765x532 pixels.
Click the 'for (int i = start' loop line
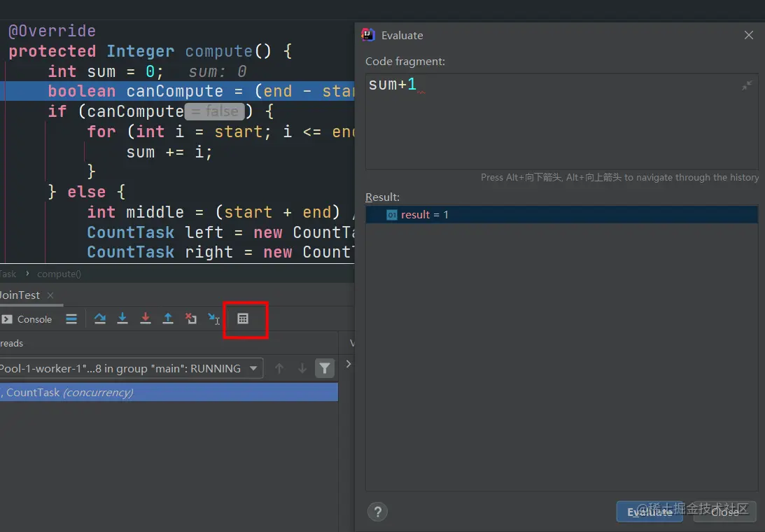220,132
